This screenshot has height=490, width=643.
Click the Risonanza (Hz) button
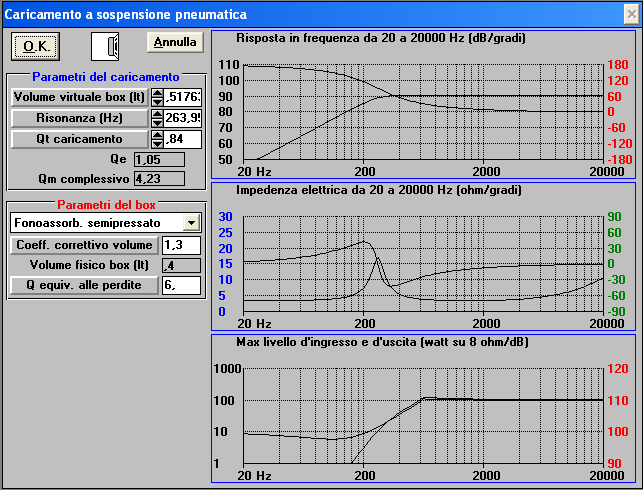(x=79, y=118)
